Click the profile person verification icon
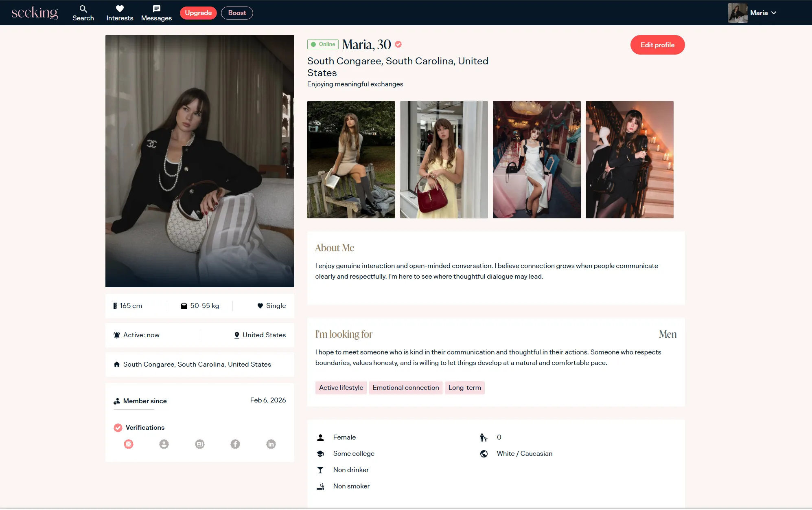 (x=164, y=444)
